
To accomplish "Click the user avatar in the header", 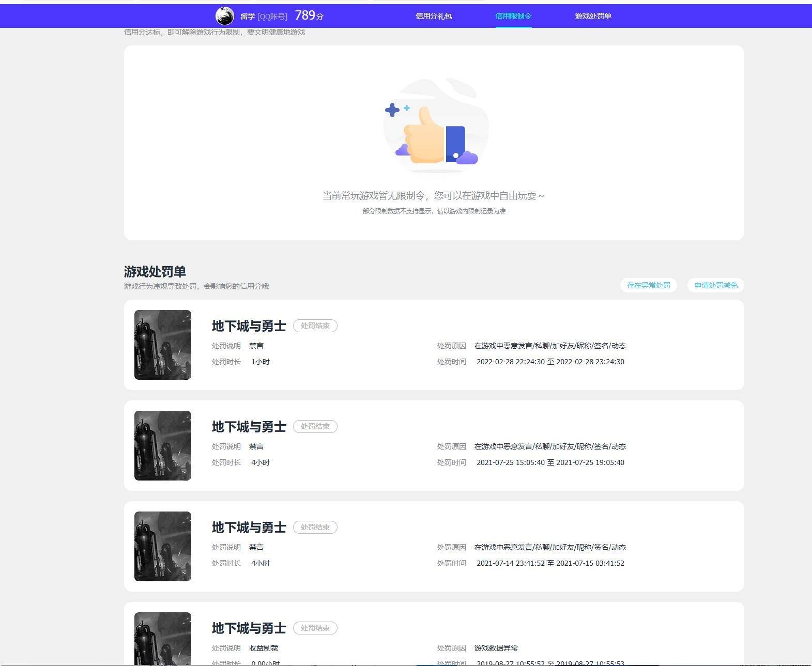I will pyautogui.click(x=224, y=16).
